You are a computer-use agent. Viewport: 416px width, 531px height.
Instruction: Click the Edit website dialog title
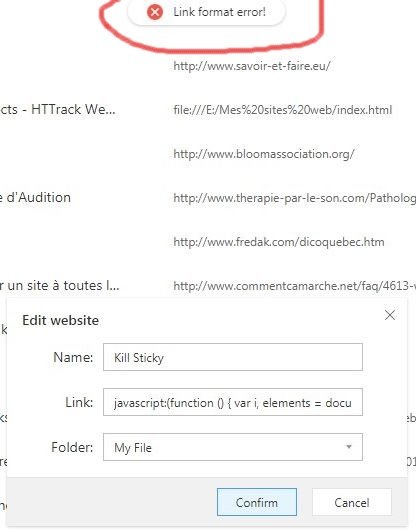tap(61, 320)
